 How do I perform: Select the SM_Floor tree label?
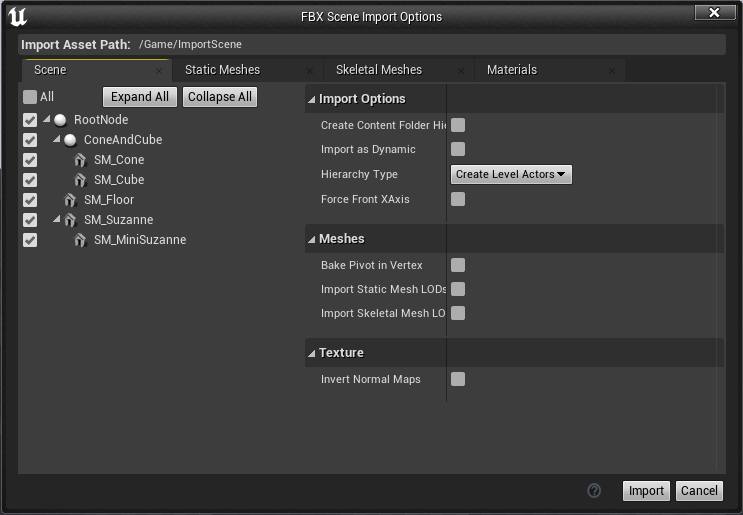coord(109,200)
